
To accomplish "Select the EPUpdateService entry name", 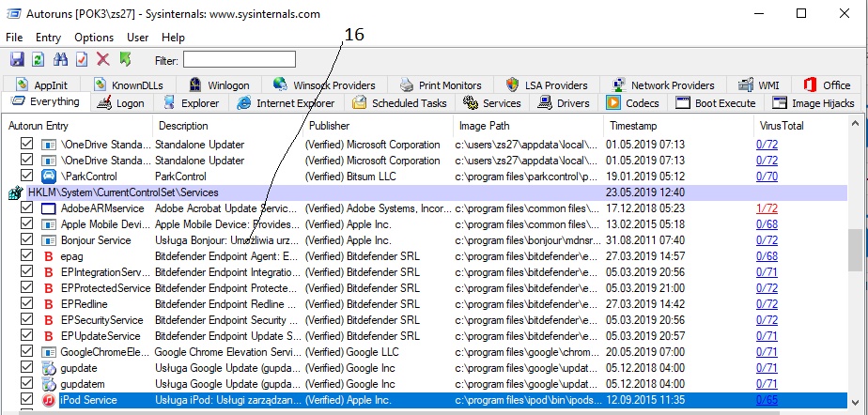I will pos(101,336).
